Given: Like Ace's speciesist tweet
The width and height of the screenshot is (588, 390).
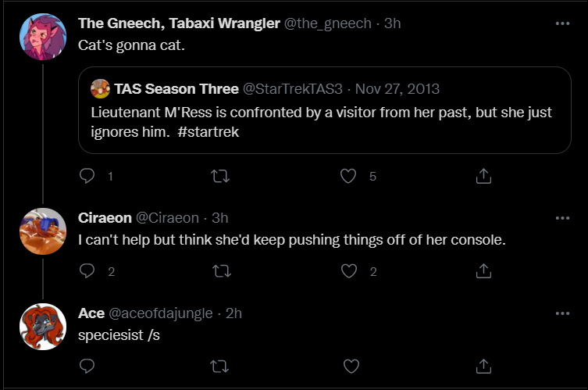Looking at the screenshot, I should (x=351, y=367).
